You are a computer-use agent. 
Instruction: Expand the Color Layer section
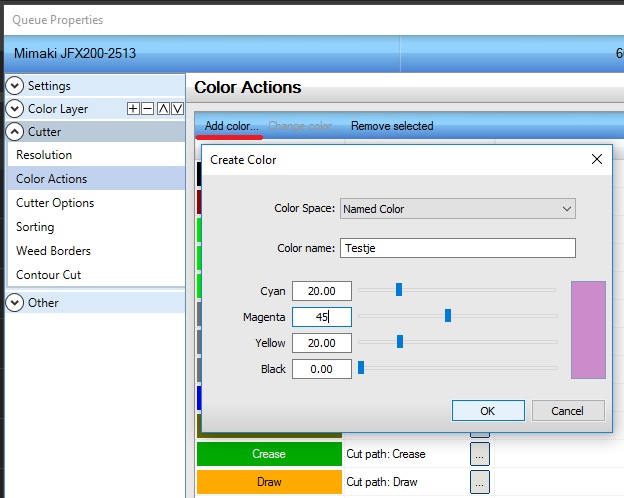pyautogui.click(x=15, y=109)
